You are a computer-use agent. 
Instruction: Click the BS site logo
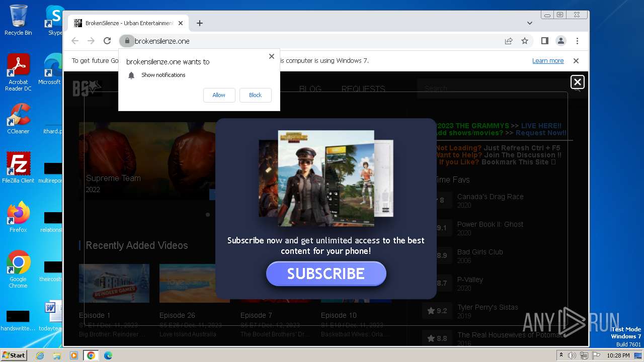pos(88,88)
